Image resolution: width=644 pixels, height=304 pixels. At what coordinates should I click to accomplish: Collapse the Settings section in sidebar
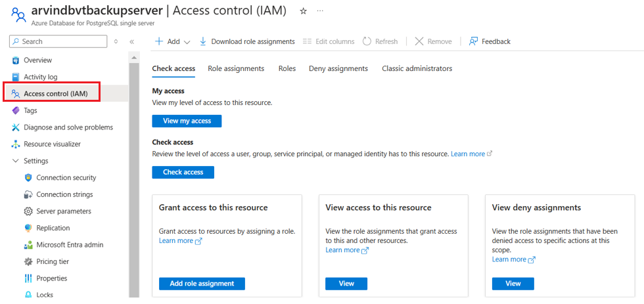[16, 161]
